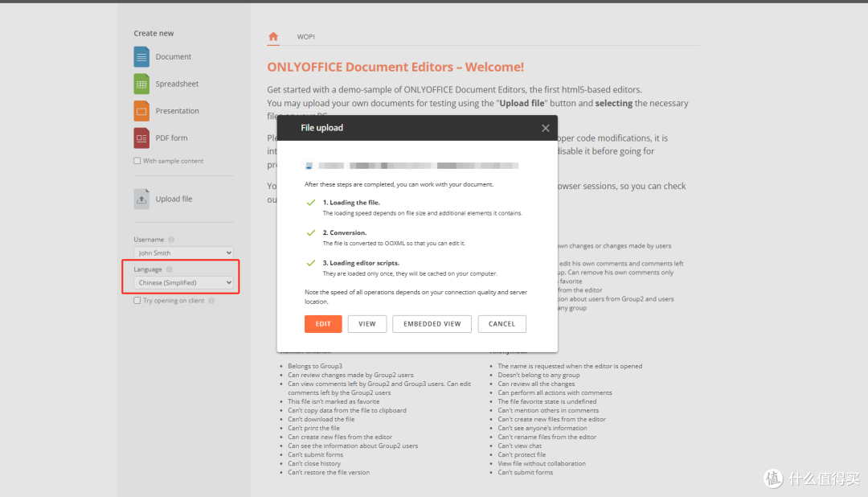Choose the EMBEDDED VIEW button
The height and width of the screenshot is (497, 868).
point(432,323)
